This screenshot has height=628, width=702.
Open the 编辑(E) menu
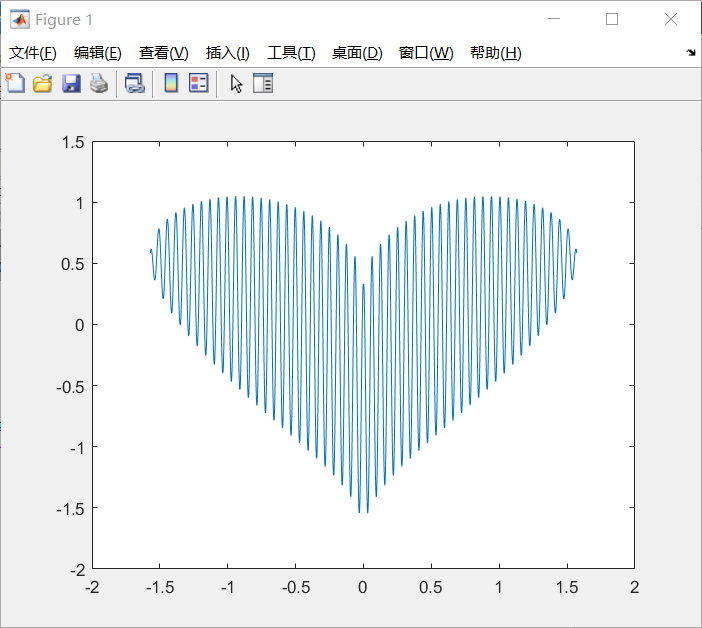click(x=98, y=53)
